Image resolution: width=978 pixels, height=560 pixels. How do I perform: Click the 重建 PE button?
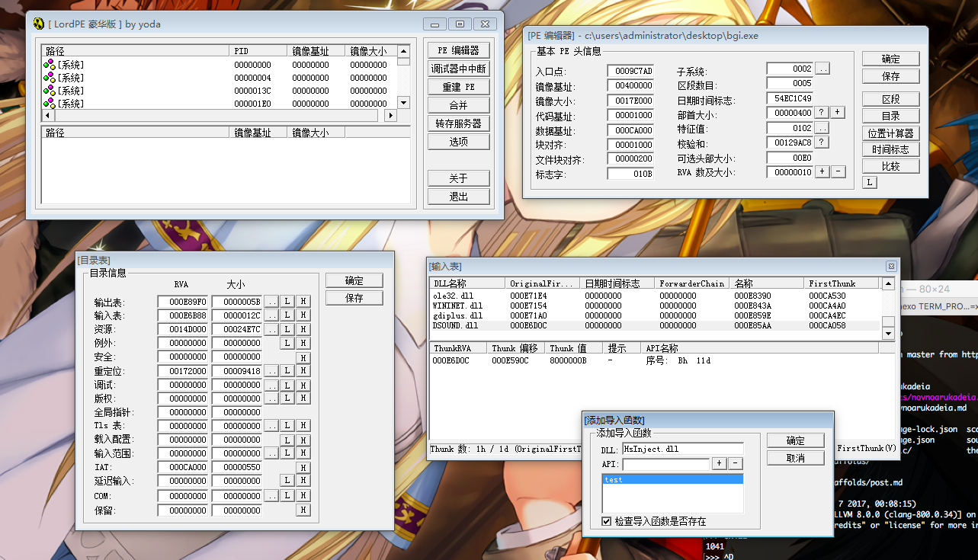(x=458, y=87)
